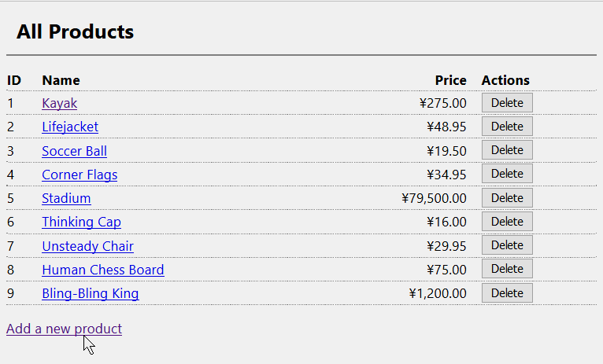Open the Lifejacket product link
Image resolution: width=603 pixels, height=364 pixels.
coord(70,127)
